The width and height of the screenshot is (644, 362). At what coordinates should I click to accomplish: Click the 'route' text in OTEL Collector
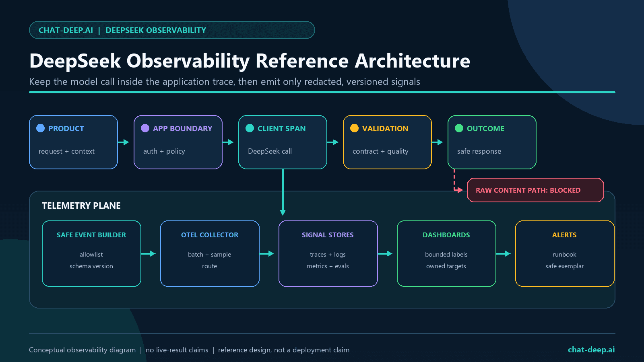click(210, 266)
